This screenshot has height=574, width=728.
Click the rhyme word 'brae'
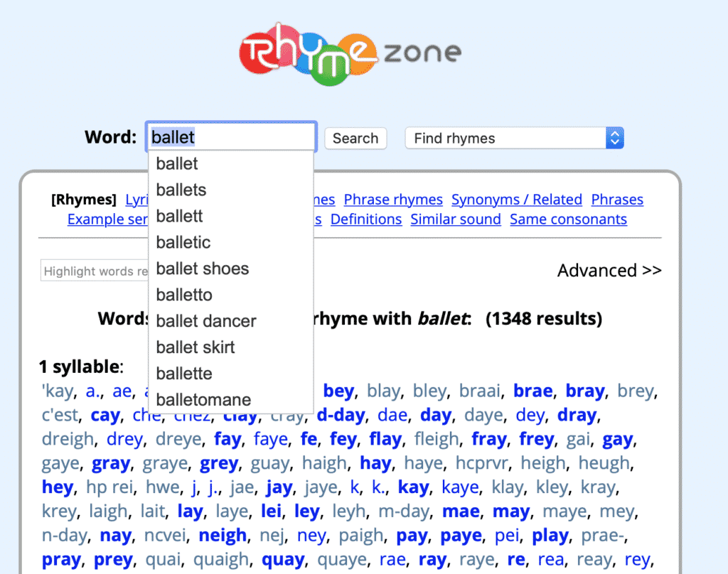tap(532, 391)
